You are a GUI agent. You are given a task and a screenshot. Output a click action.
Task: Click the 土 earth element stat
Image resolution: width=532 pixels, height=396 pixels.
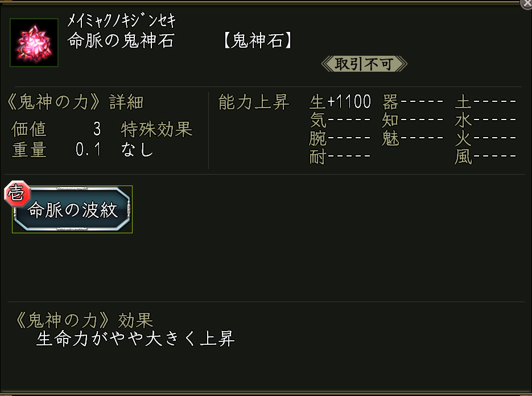click(485, 102)
